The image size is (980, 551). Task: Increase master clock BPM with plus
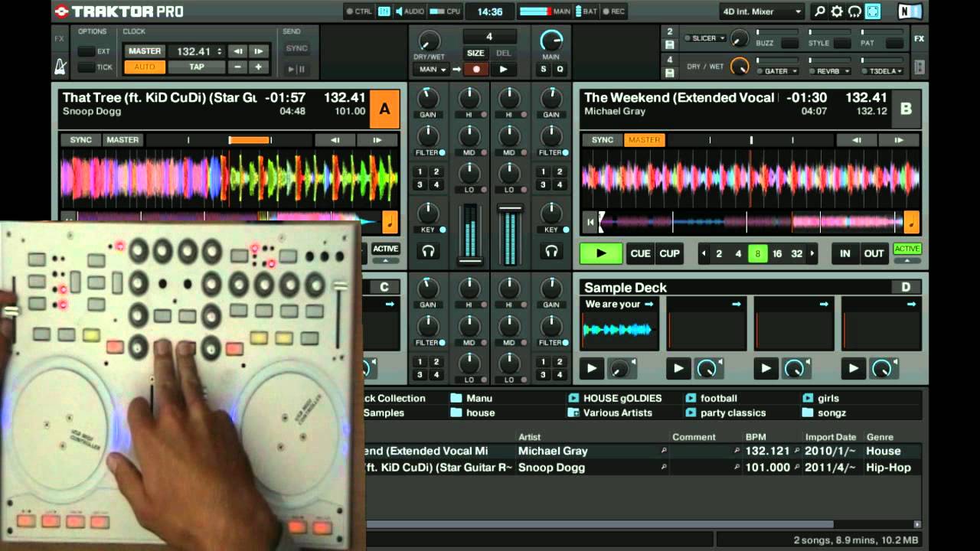coord(259,67)
